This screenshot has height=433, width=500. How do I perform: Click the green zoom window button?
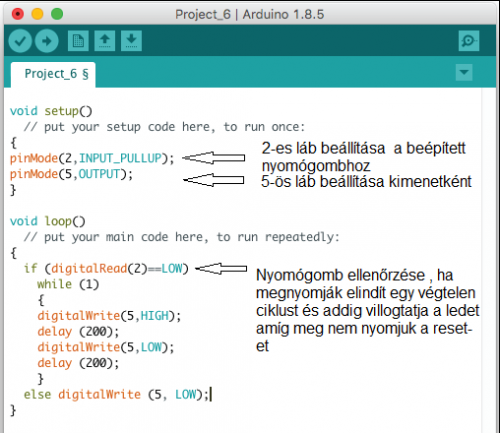(x=57, y=14)
